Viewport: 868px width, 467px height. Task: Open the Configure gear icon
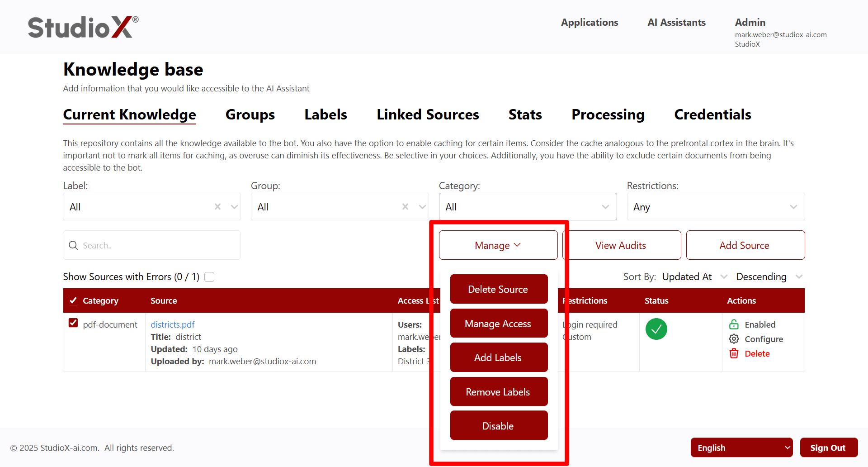click(734, 338)
